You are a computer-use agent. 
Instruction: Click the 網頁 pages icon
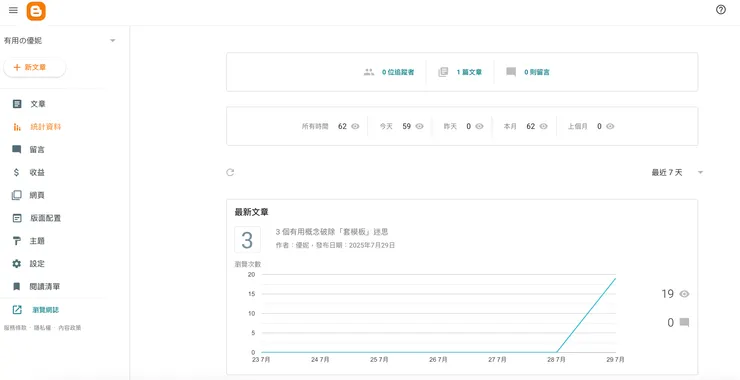click(x=17, y=195)
